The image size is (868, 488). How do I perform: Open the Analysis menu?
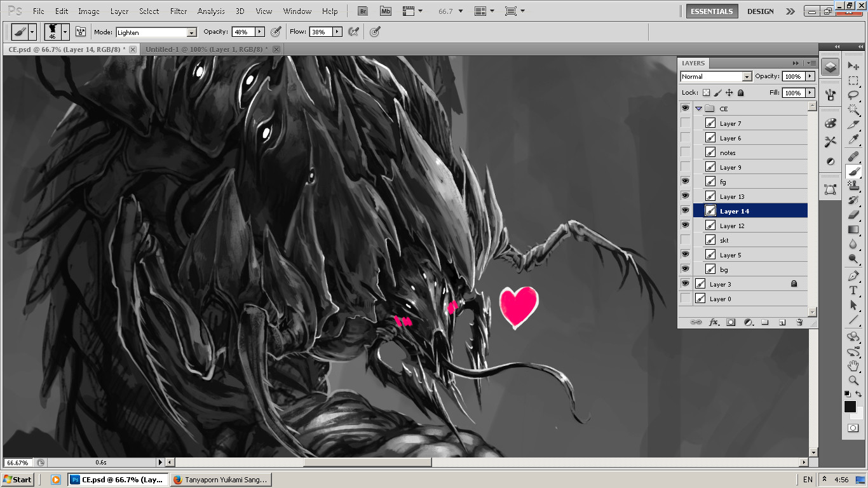(x=211, y=11)
